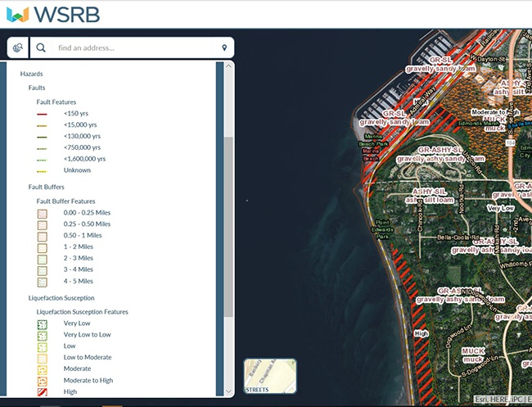Click the 1 - 2 Miles buffer swatch
This screenshot has width=532, height=407.
point(43,248)
